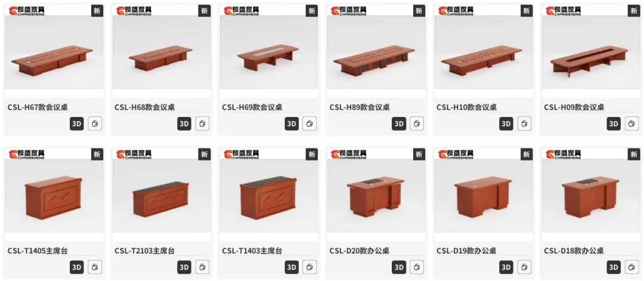Click the copy icon under CSL-H68款会议桌
This screenshot has width=644, height=281.
click(x=202, y=123)
